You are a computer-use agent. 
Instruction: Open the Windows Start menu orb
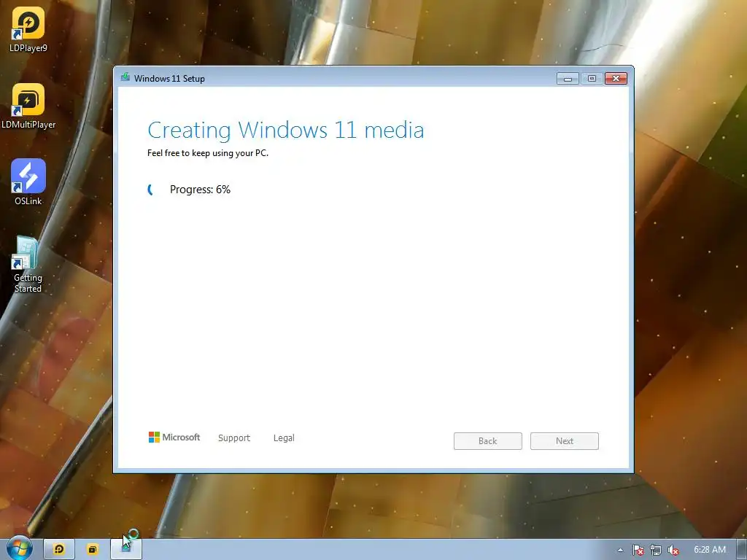(20, 548)
